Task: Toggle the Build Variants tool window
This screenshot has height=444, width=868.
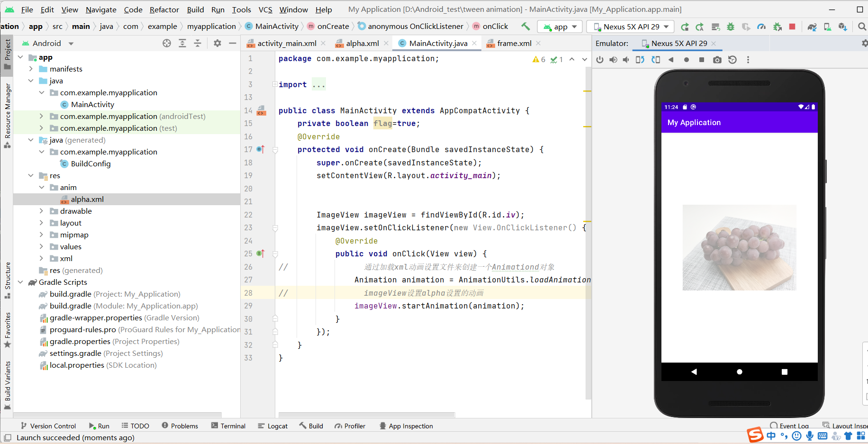Action: (x=7, y=382)
